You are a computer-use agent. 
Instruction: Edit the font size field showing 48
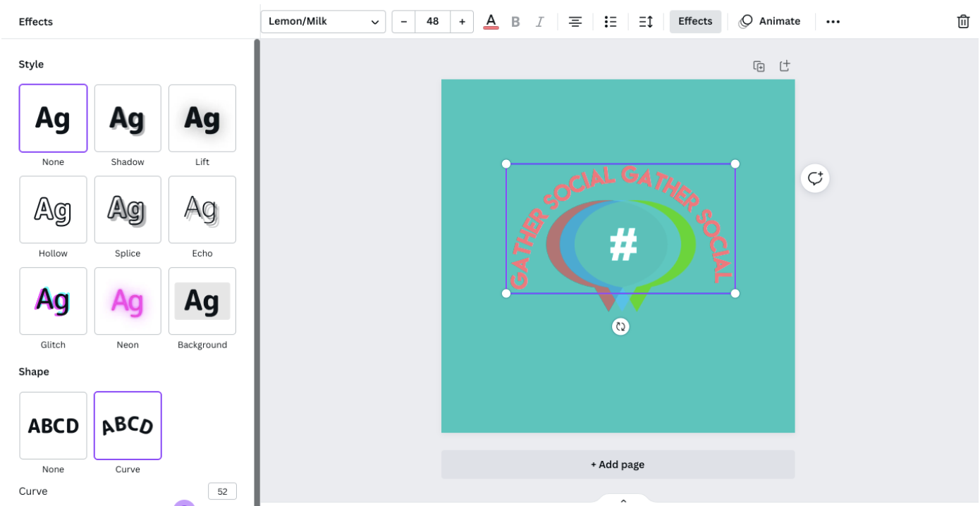coord(433,22)
